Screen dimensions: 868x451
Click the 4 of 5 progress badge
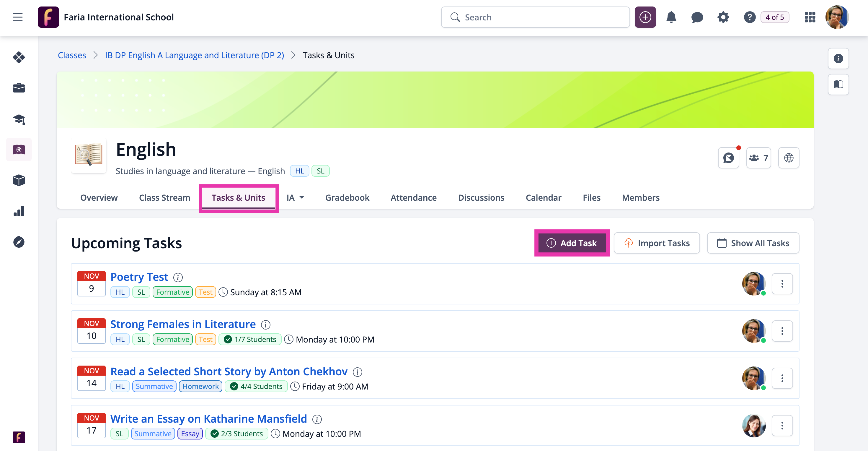tap(775, 17)
